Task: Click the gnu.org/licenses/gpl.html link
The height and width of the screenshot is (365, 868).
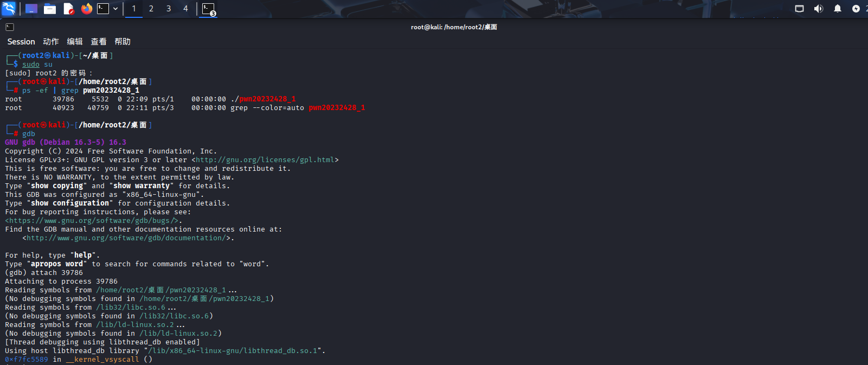Action: [265, 160]
